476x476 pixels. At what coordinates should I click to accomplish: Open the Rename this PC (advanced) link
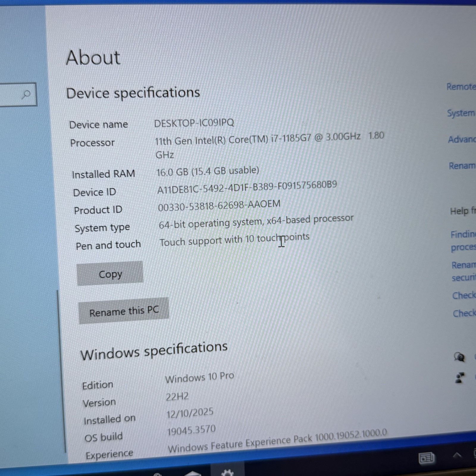click(462, 165)
